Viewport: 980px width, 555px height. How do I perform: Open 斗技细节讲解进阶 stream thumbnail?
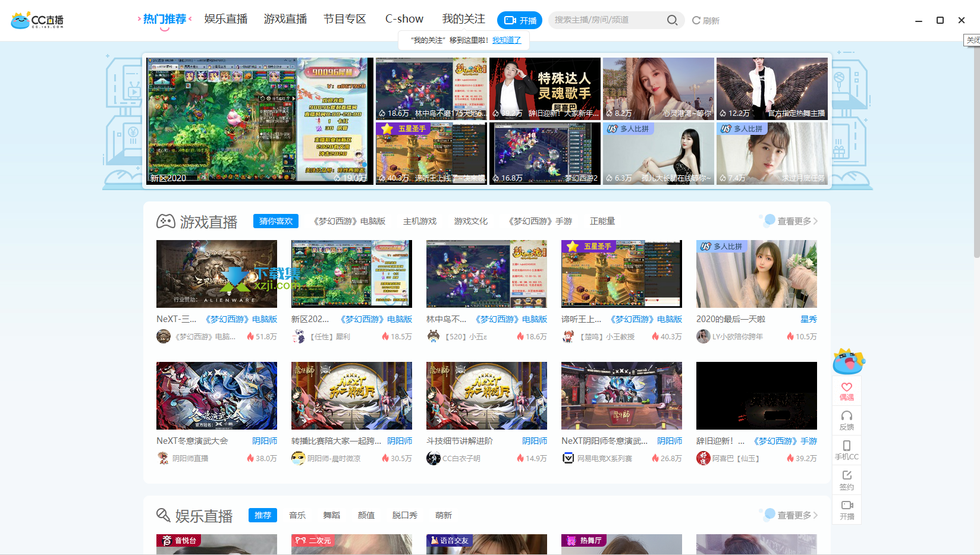[486, 396]
